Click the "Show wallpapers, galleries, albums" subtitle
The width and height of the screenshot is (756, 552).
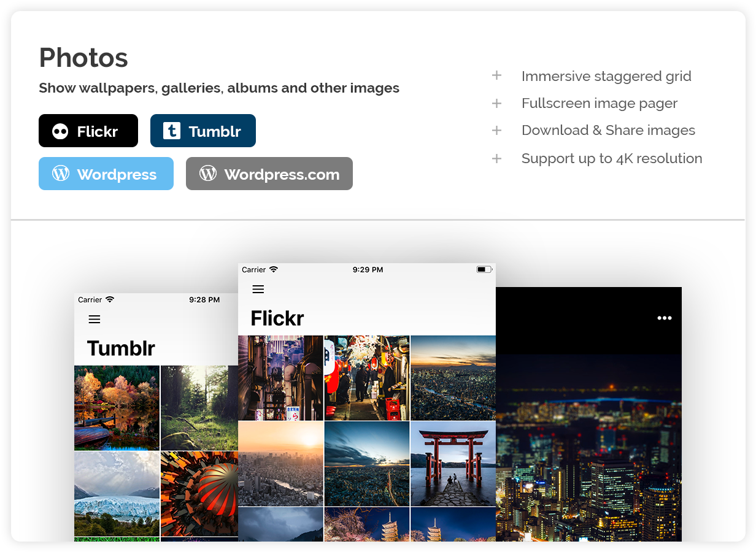[219, 88]
